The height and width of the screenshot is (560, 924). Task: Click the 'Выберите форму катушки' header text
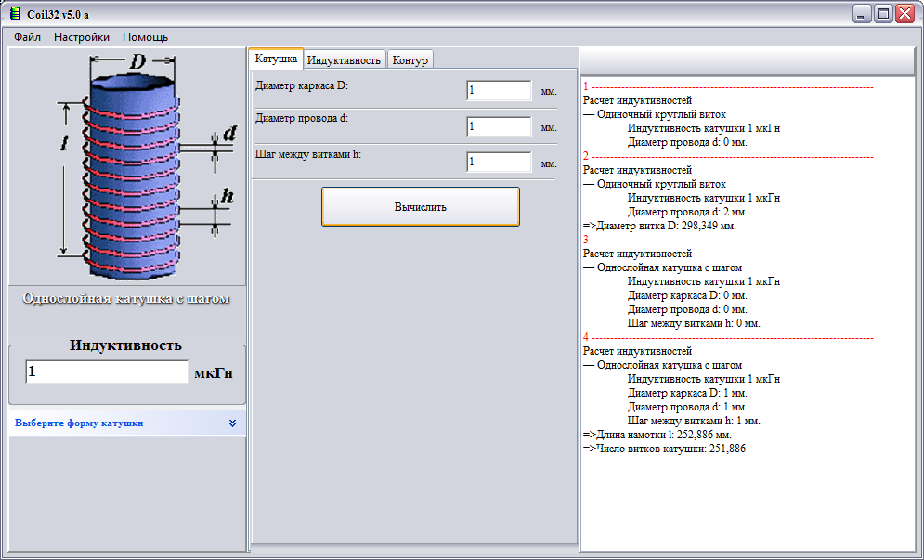79,423
